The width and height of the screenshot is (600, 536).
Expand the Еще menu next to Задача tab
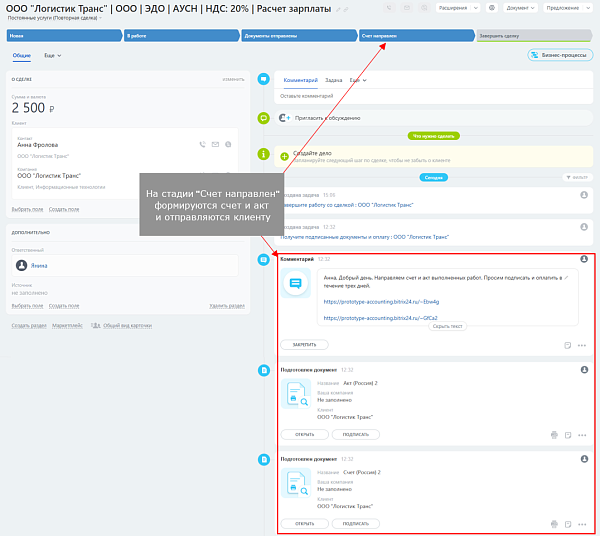(358, 80)
